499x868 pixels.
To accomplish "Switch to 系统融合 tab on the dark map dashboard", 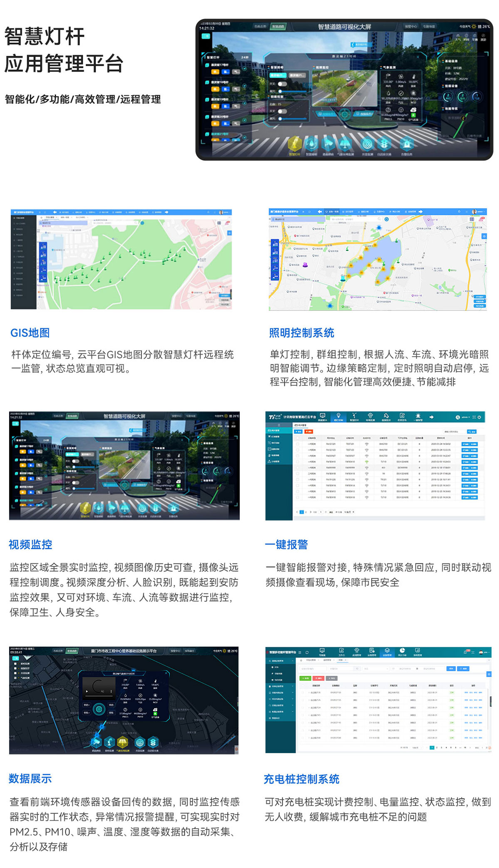I will 189,651.
